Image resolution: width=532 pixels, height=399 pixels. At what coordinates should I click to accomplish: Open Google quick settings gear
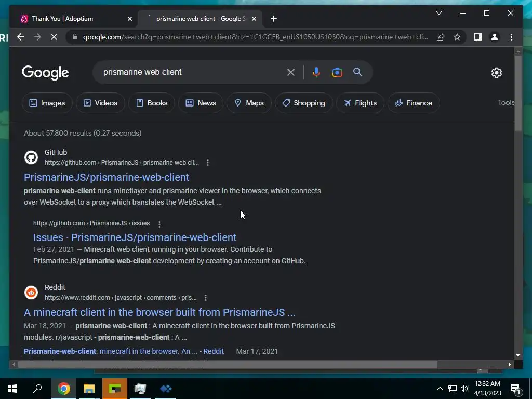pyautogui.click(x=496, y=72)
